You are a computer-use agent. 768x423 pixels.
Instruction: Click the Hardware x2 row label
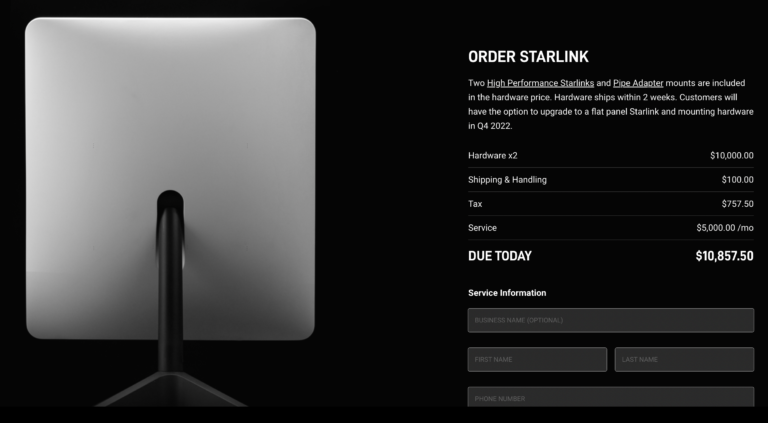point(493,156)
